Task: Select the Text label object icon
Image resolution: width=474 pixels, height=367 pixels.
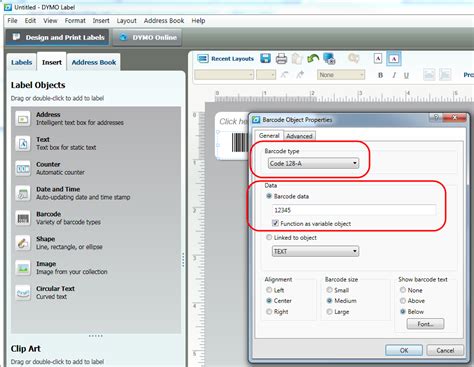Action: click(x=23, y=144)
